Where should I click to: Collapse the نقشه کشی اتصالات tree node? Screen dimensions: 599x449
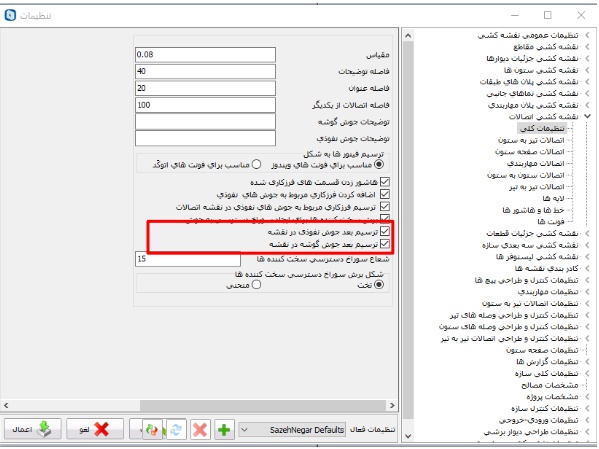tap(588, 116)
